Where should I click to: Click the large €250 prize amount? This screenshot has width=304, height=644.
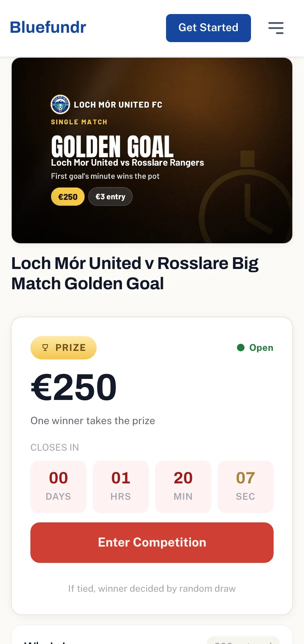coord(74,387)
